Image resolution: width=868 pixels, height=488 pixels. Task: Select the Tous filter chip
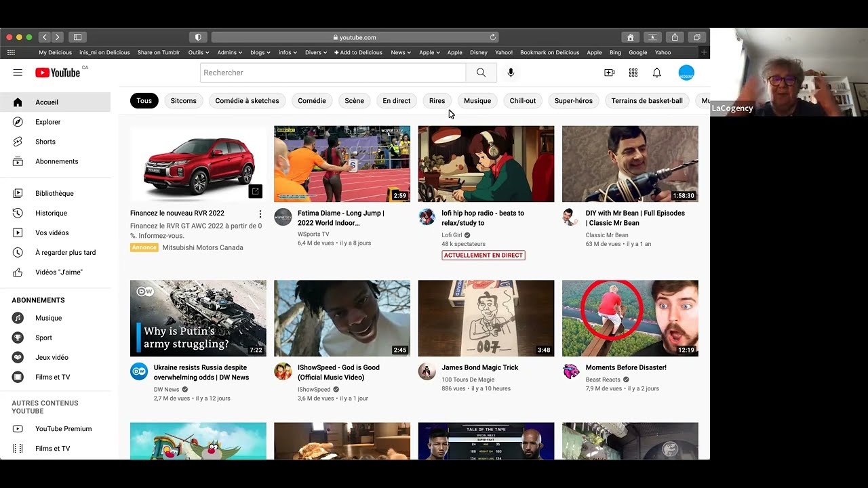pyautogui.click(x=144, y=101)
